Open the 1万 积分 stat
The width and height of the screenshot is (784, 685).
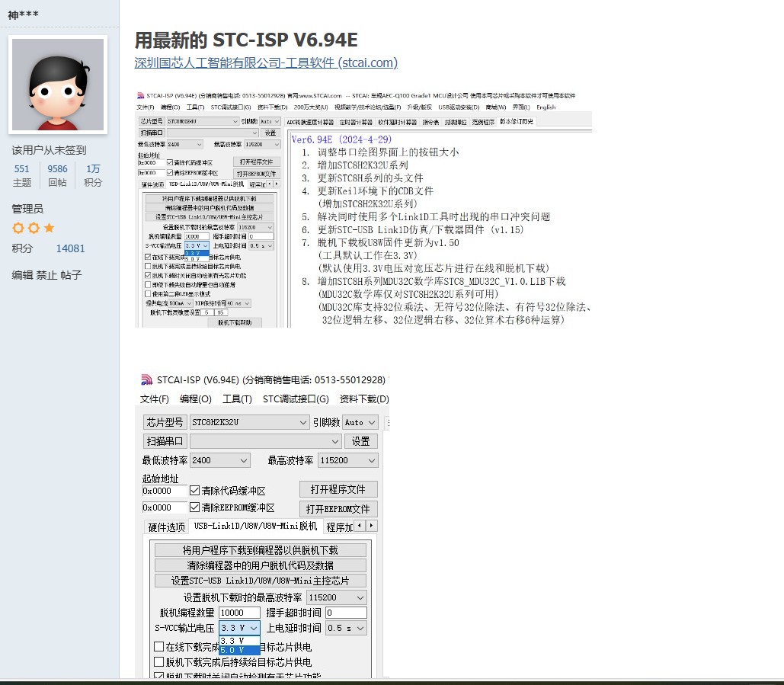[x=93, y=175]
